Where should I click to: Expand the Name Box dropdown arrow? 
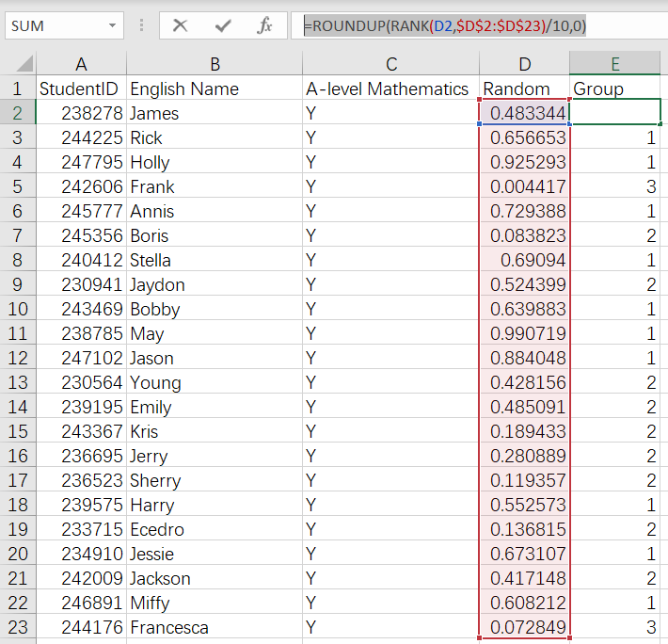pyautogui.click(x=113, y=25)
